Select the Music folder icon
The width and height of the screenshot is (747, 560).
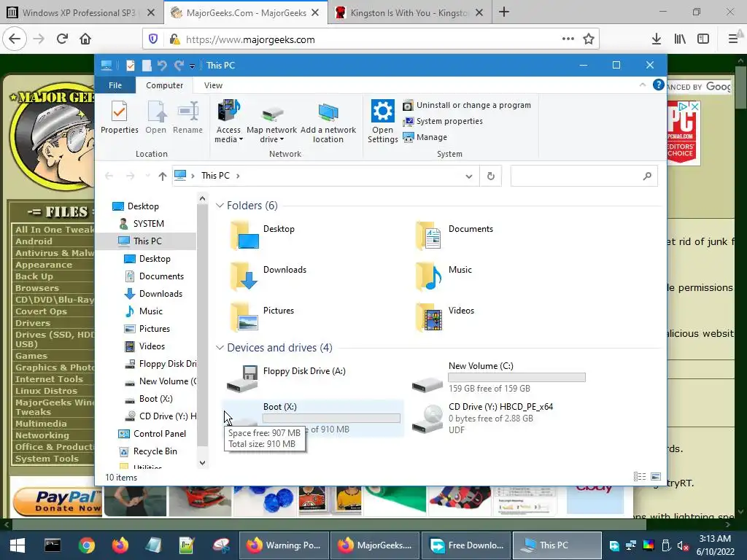click(x=428, y=276)
